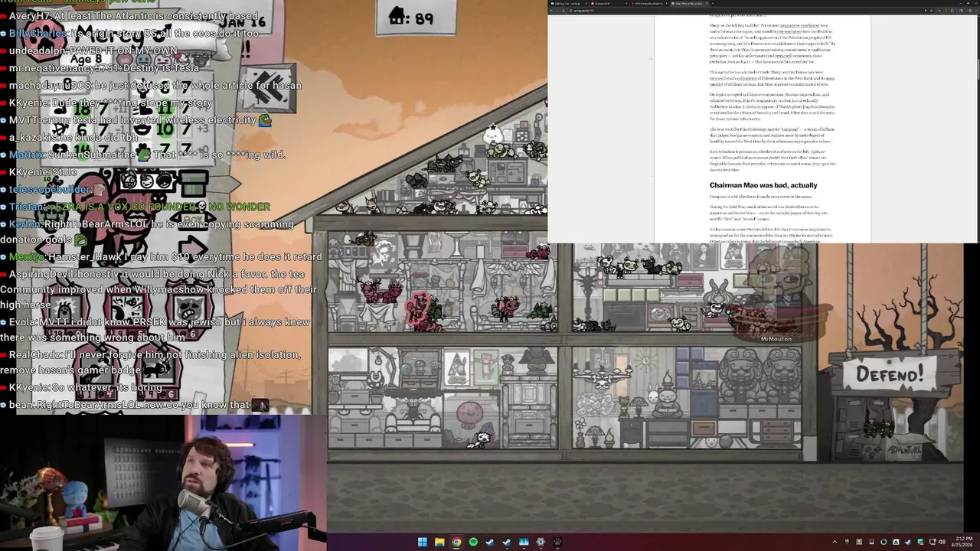
Task: Focus the browser address bar
Action: [743, 11]
